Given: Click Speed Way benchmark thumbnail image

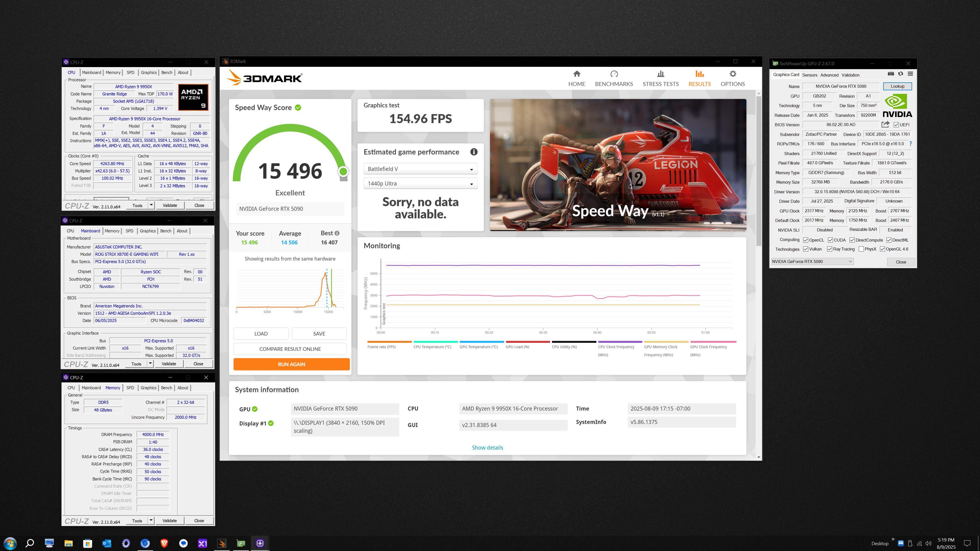Looking at the screenshot, I should [x=618, y=165].
